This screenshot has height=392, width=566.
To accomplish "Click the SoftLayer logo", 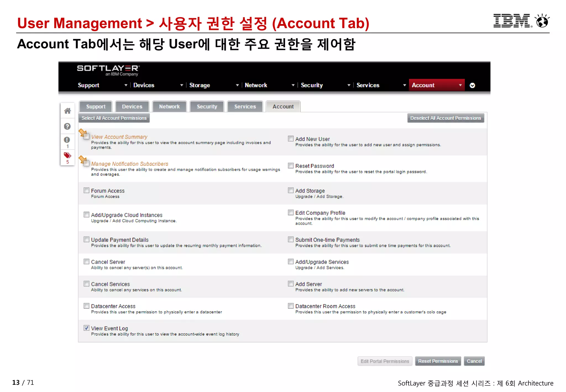I will (x=108, y=70).
